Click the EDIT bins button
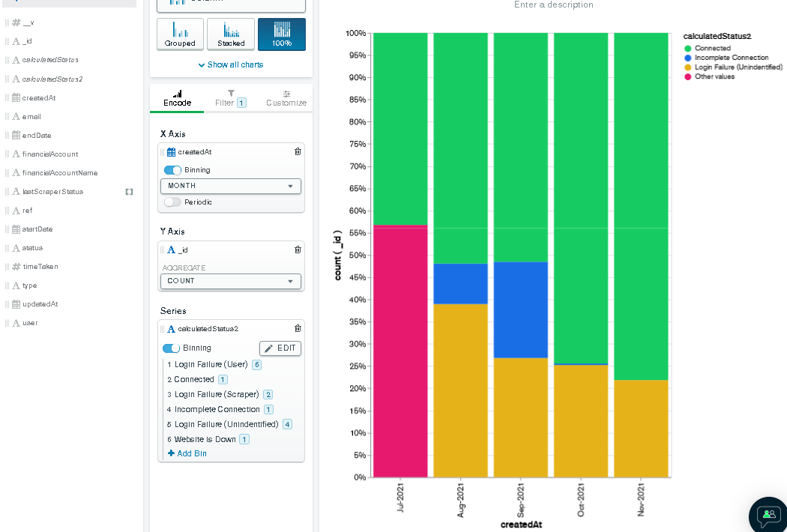Screen dimensions: 787x532 coord(280,348)
